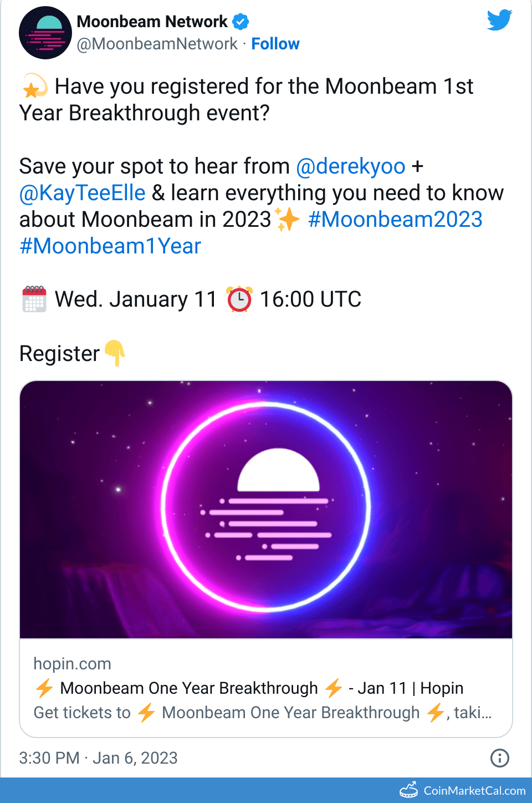Click the pointing-down finger emoji after Register
This screenshot has width=532, height=803.
click(x=114, y=353)
